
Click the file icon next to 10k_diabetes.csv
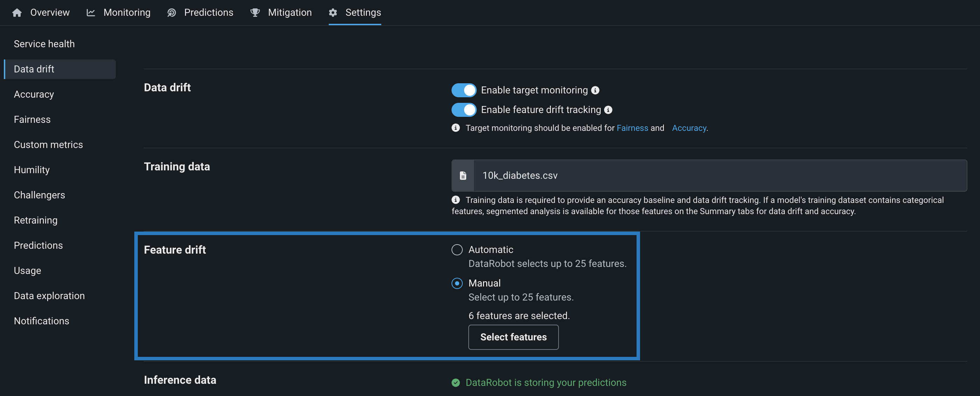click(463, 175)
